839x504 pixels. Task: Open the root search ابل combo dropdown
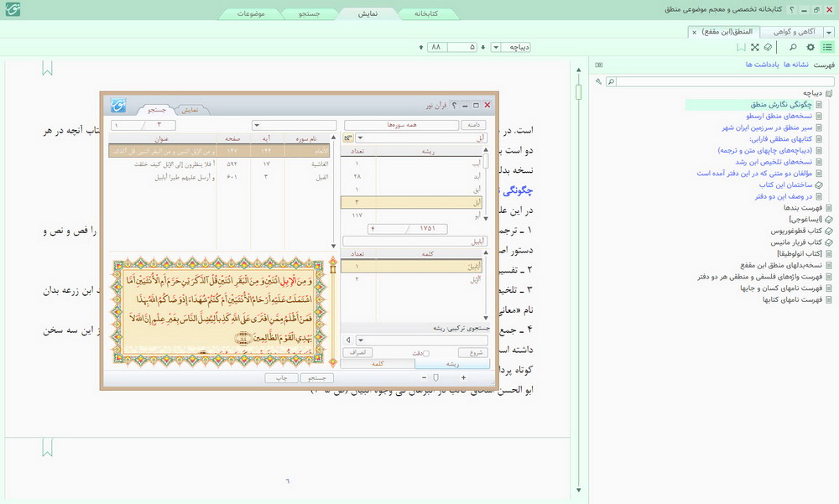tap(360, 138)
